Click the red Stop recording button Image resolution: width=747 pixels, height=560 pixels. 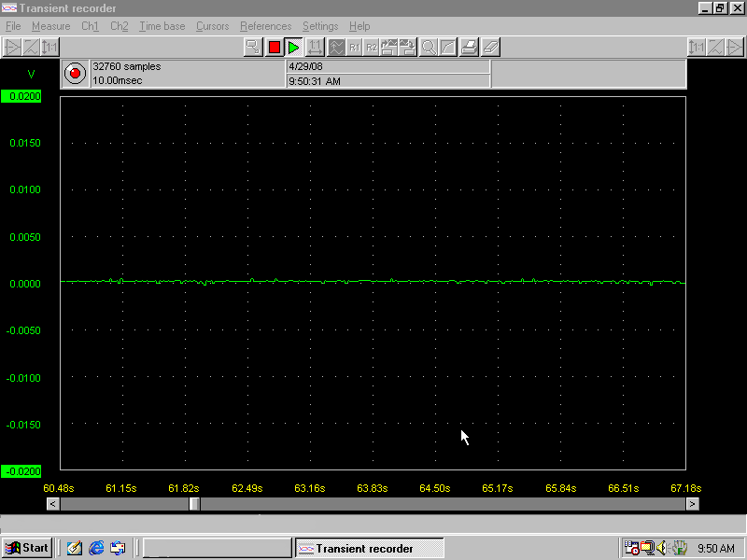coord(274,47)
